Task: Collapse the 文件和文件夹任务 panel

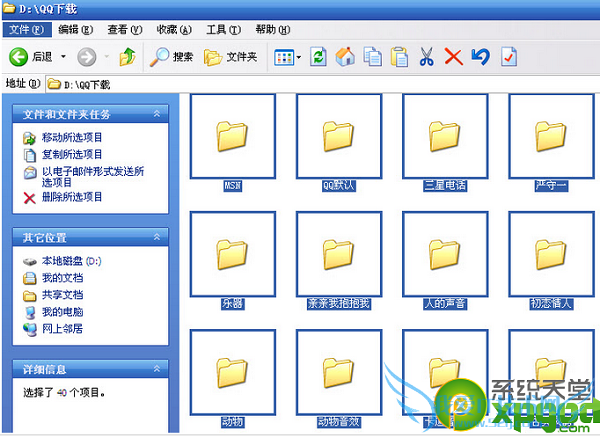Action: point(157,114)
